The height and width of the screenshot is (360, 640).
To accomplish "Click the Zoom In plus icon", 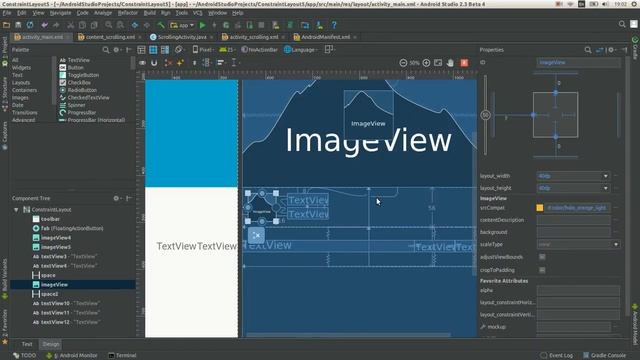I will tap(426, 63).
